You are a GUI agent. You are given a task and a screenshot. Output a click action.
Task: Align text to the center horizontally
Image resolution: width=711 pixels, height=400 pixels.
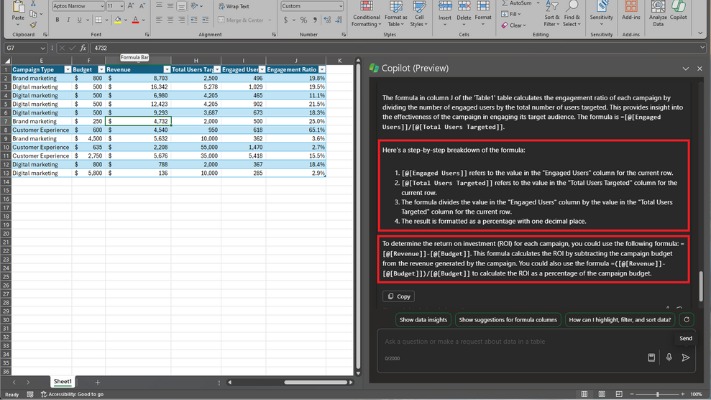170,20
